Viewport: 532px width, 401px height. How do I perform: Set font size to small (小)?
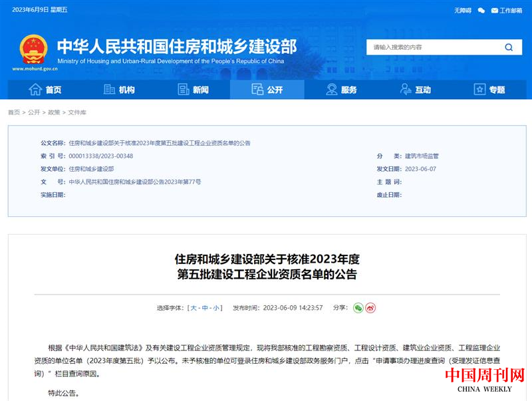[x=216, y=308]
